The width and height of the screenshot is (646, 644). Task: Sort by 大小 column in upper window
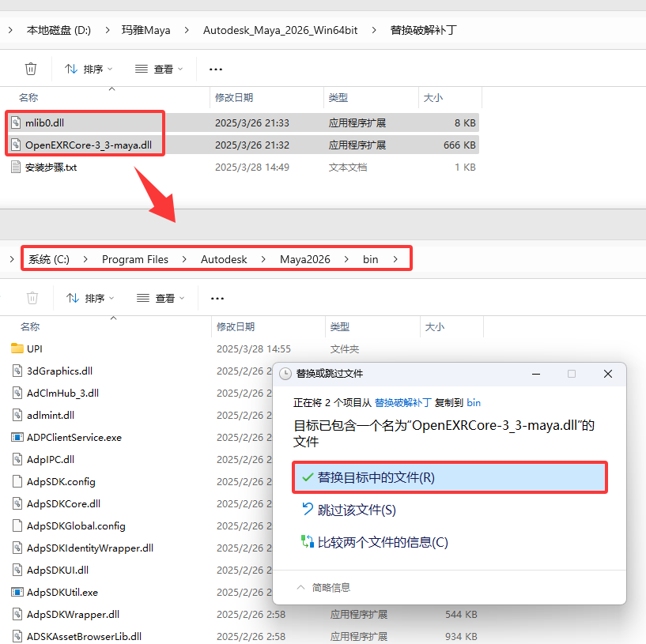pyautogui.click(x=433, y=98)
